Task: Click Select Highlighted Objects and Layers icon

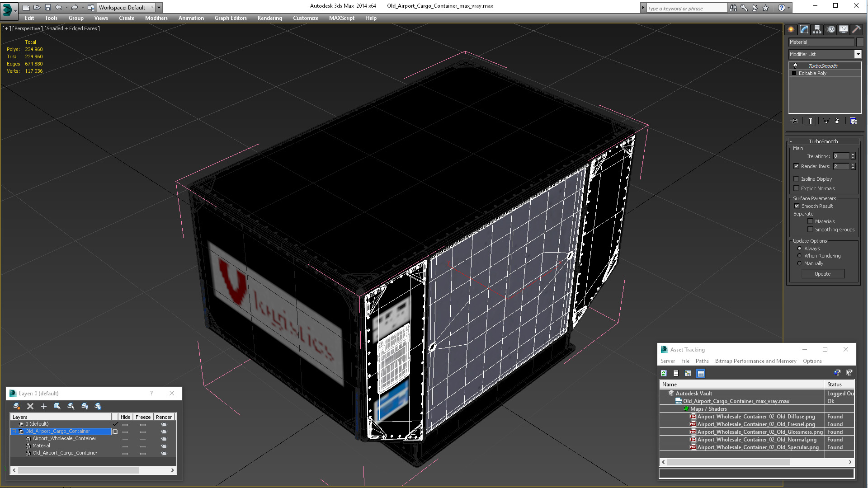Action: pyautogui.click(x=57, y=406)
